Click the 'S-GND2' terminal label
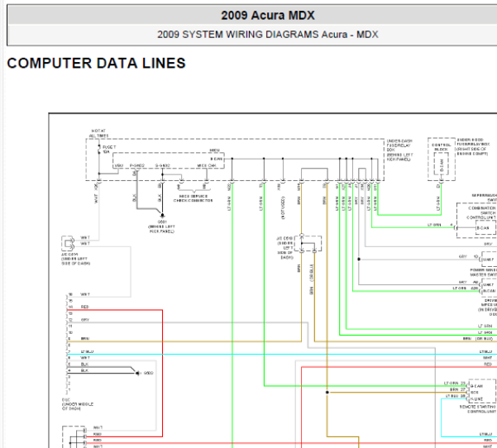 point(163,165)
